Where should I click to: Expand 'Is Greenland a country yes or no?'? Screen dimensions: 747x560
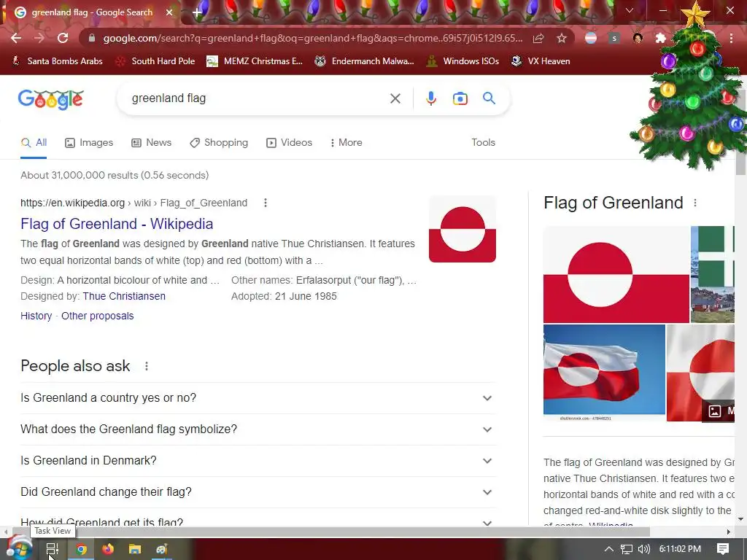pyautogui.click(x=258, y=398)
